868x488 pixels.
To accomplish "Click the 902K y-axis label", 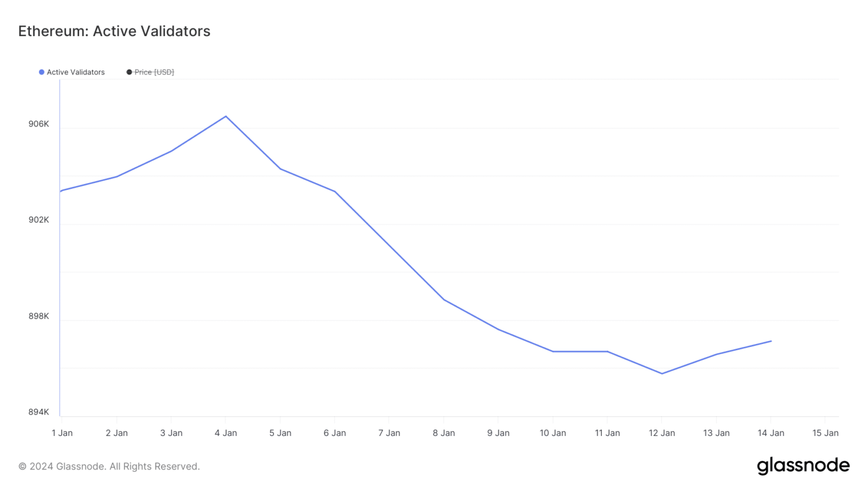I will tap(38, 220).
